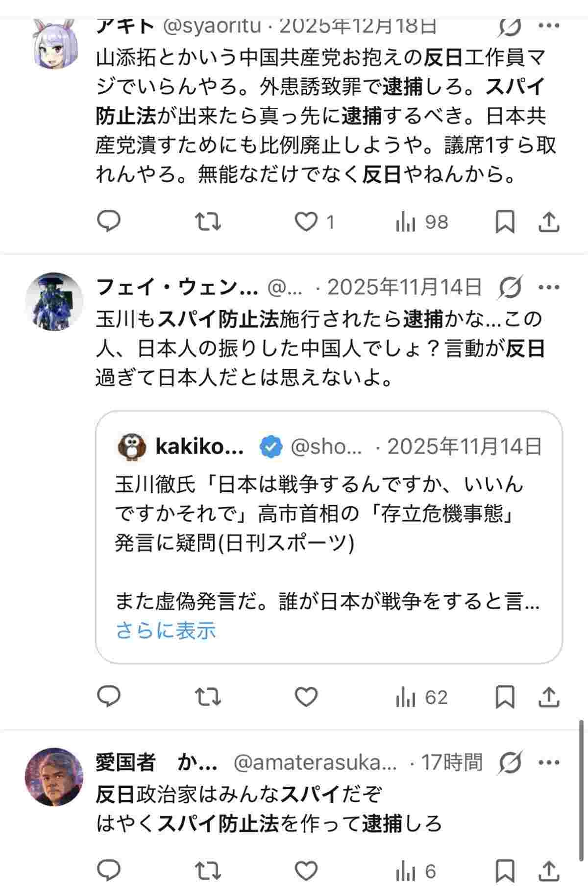This screenshot has width=588, height=896.
Task: Open more options on フェイ・ウェン tweet
Action: pos(549,288)
